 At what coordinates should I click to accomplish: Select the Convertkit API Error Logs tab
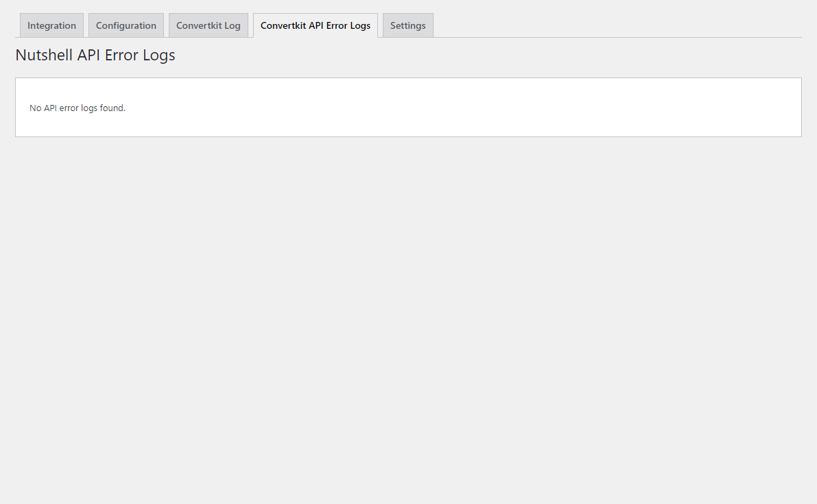point(316,25)
